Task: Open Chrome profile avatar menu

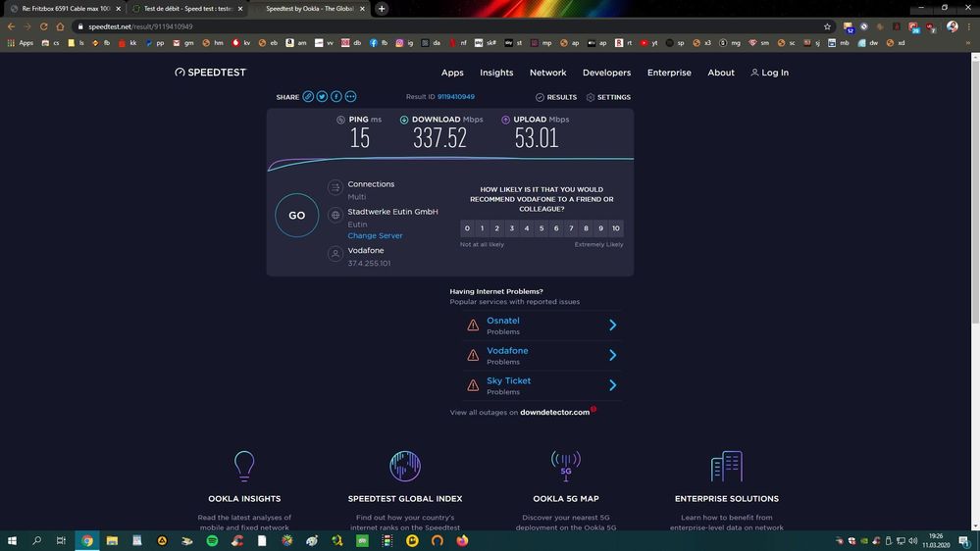Action: 952,26
